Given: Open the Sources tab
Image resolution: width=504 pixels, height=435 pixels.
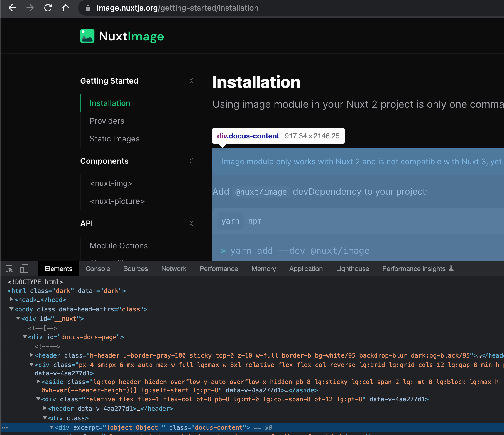Looking at the screenshot, I should tap(136, 269).
